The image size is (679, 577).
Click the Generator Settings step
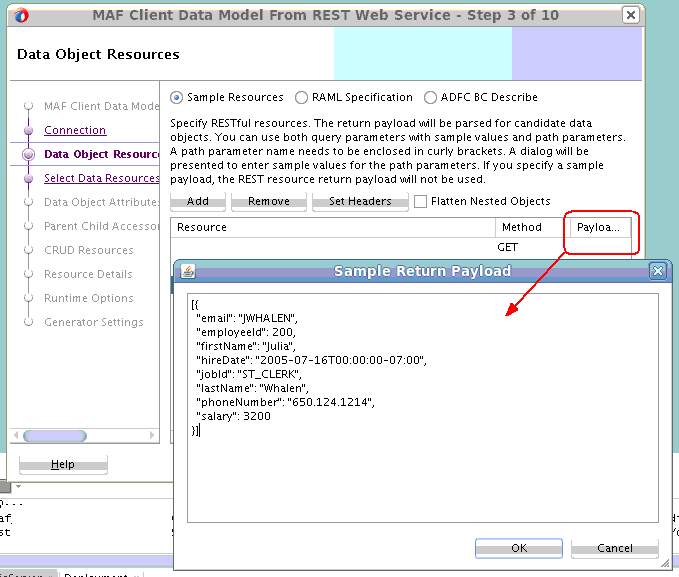(x=94, y=322)
